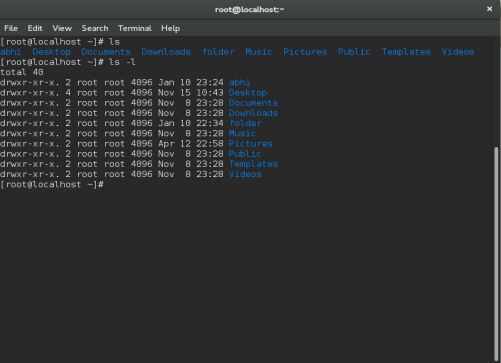Open the View menu

tap(62, 28)
